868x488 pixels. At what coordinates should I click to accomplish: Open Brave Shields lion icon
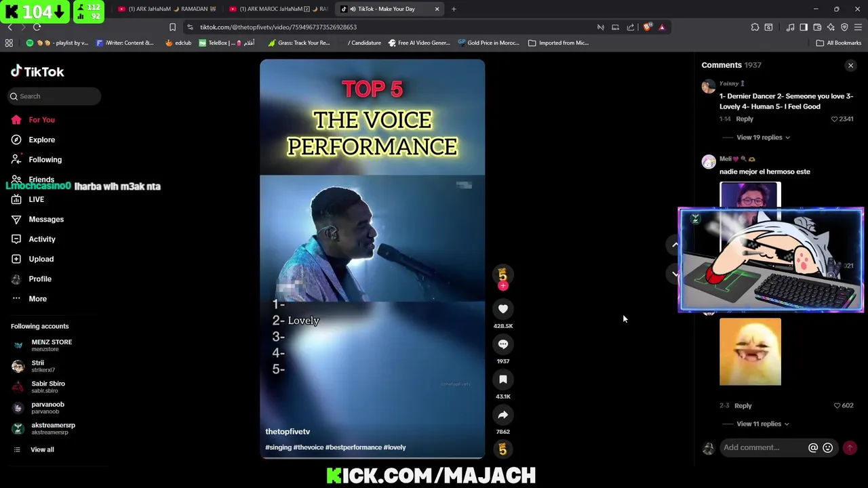click(x=648, y=27)
